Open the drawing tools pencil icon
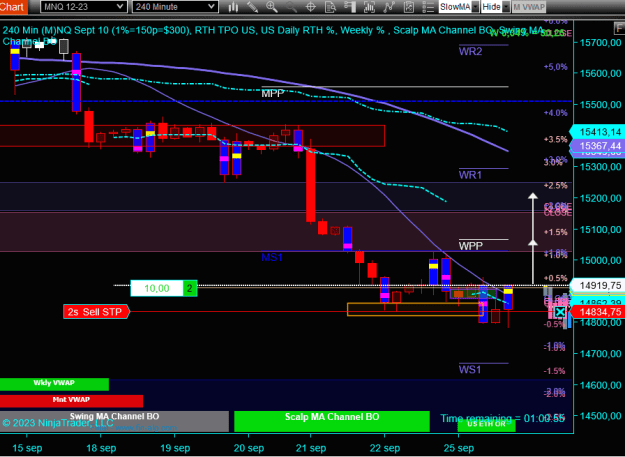625x457 pixels. point(252,7)
